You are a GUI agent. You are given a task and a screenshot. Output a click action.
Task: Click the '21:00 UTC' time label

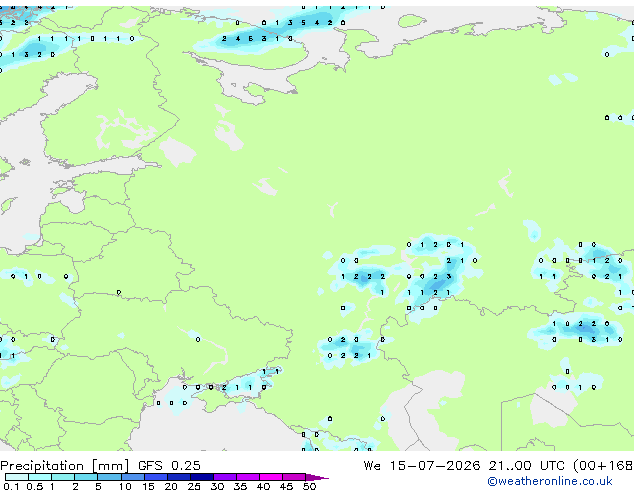click(x=526, y=466)
